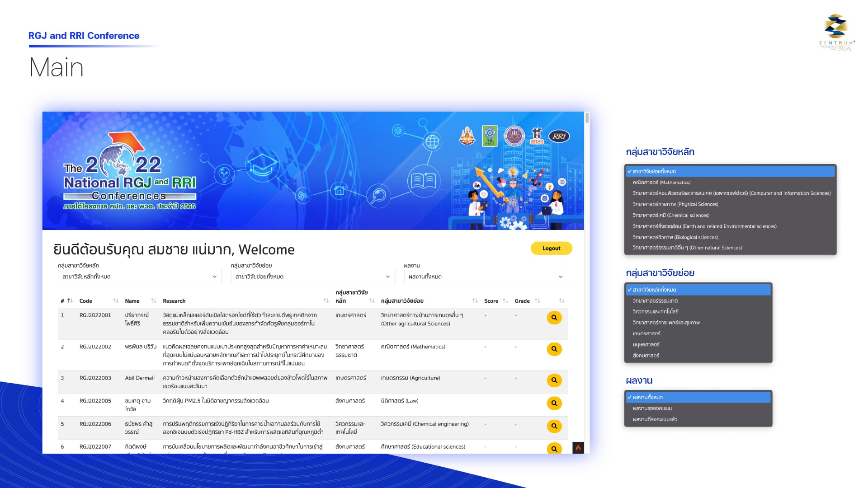This screenshot has height=488, width=868.
Task: Open the ผลงาน filter dropdown
Action: pos(486,277)
